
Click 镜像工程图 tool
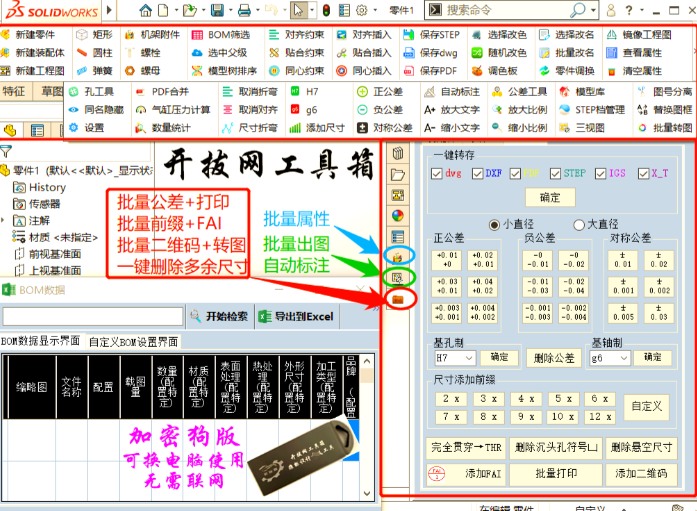(639, 35)
